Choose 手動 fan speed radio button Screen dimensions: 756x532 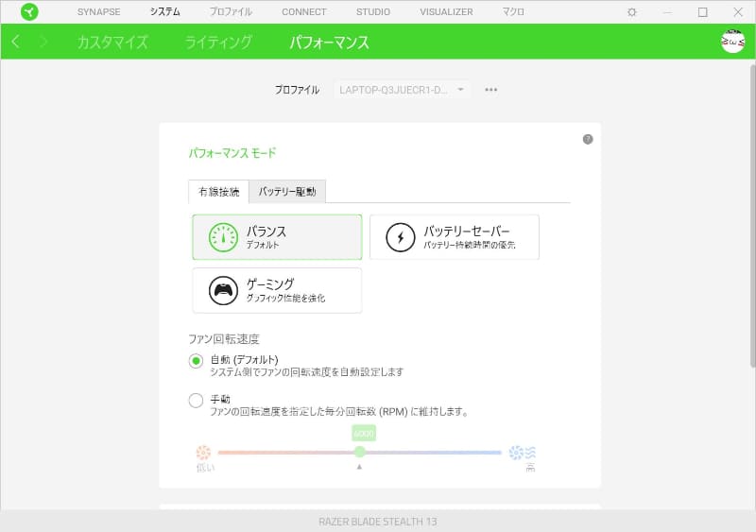pos(196,401)
